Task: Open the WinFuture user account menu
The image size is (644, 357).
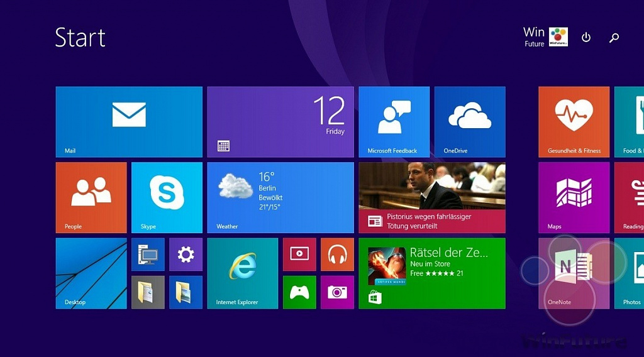Action: 545,37
